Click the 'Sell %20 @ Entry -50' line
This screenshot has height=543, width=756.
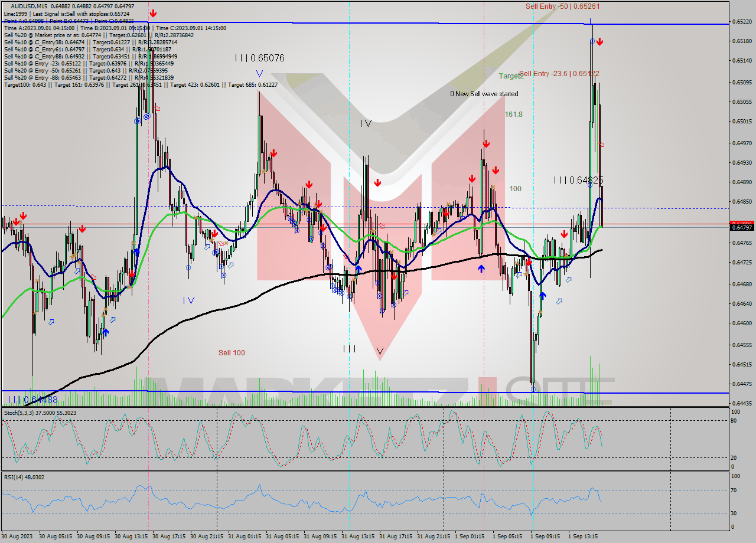pyautogui.click(x=87, y=70)
